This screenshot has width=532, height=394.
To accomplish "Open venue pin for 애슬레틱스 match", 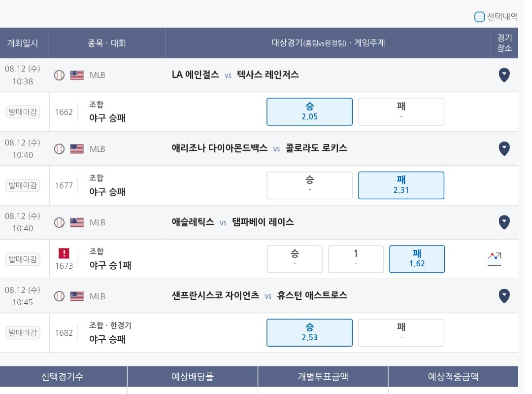I will [x=504, y=222].
